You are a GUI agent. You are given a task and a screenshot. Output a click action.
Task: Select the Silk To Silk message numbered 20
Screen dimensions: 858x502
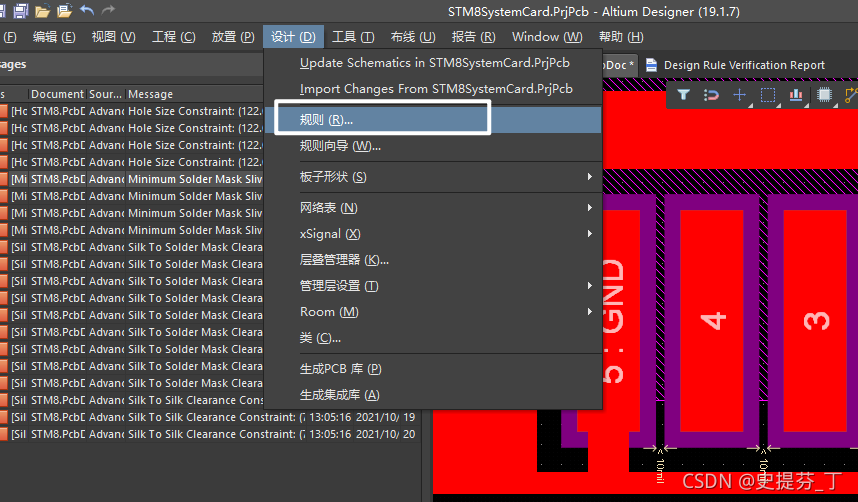pos(210,434)
